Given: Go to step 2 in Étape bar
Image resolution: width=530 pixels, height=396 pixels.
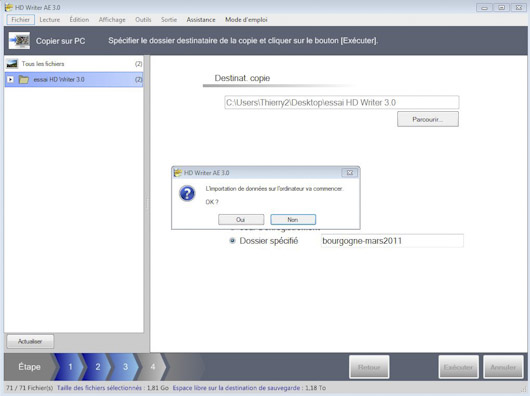Looking at the screenshot, I should click(x=98, y=367).
